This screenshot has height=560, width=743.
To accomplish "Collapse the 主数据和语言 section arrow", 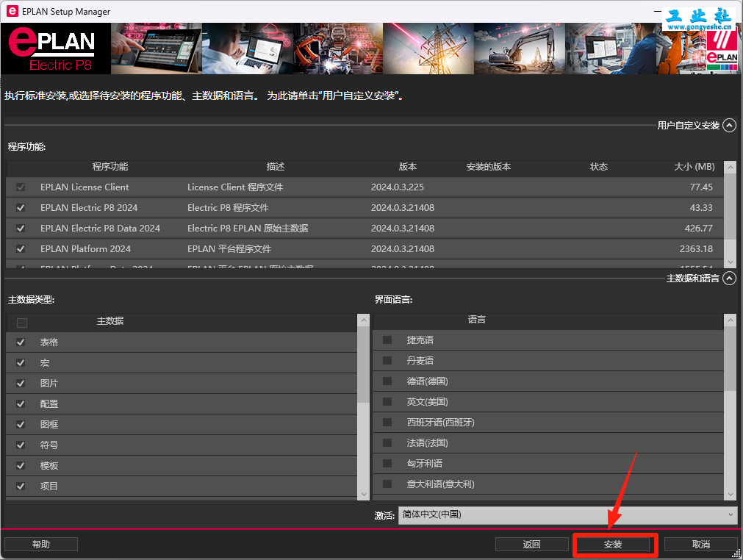I will (729, 278).
